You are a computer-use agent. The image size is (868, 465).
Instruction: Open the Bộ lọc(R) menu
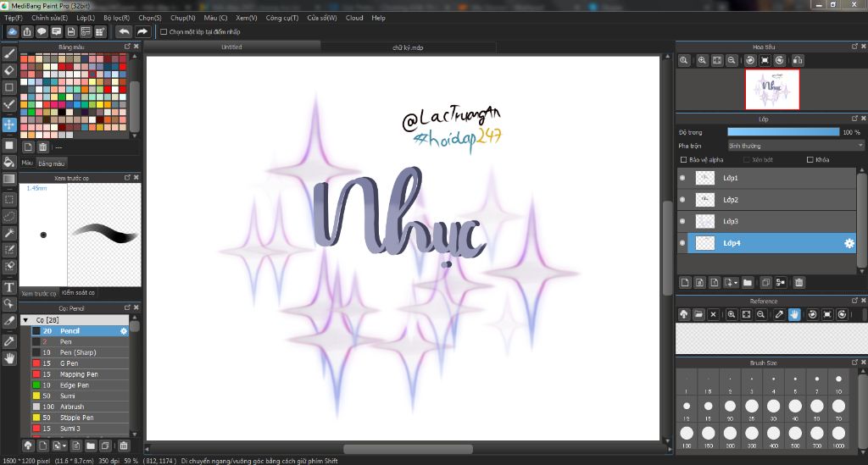coord(117,18)
